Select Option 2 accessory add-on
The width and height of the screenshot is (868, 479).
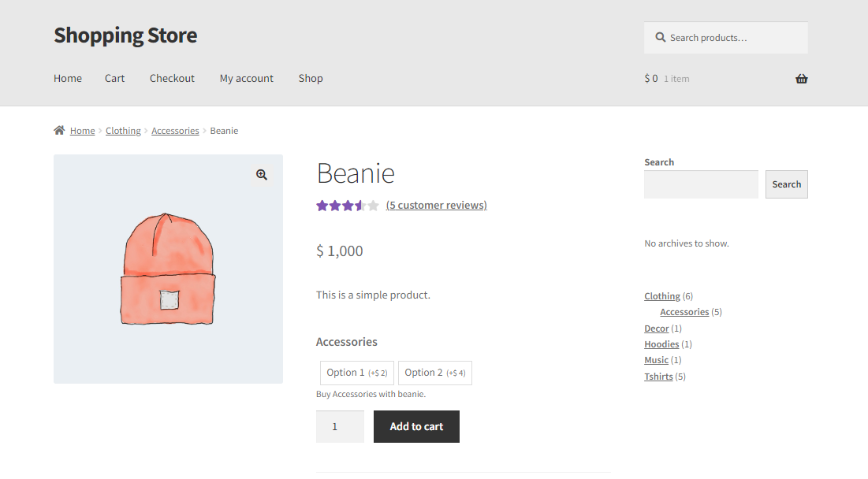pyautogui.click(x=435, y=373)
